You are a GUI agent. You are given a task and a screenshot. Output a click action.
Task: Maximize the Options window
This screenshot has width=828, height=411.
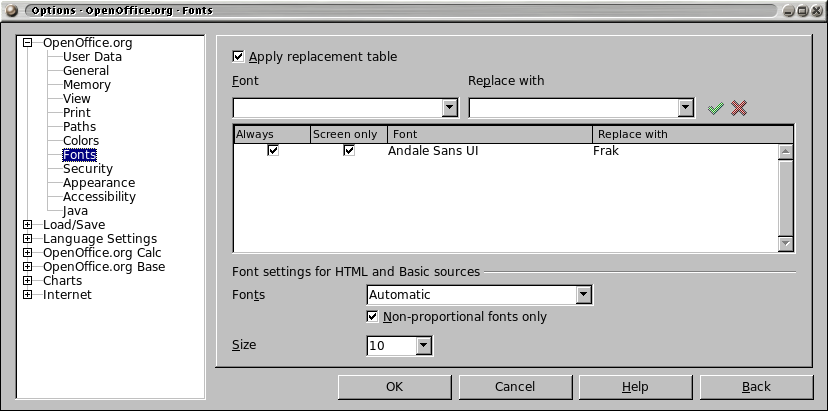[x=802, y=11]
